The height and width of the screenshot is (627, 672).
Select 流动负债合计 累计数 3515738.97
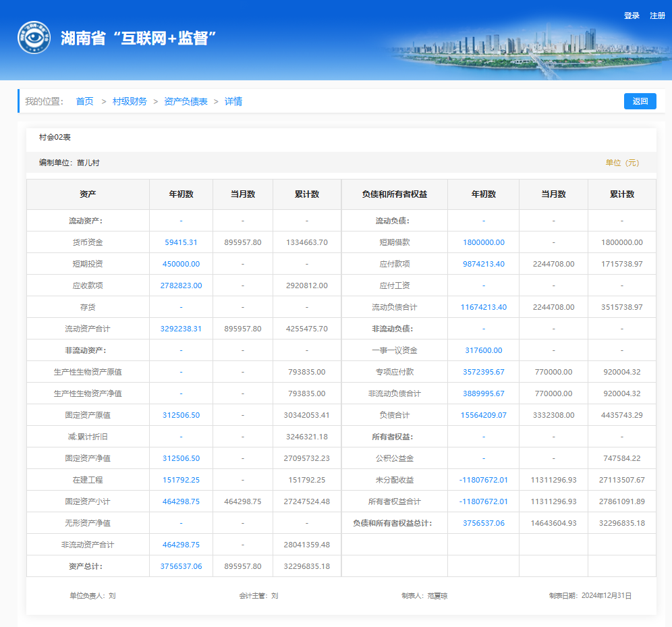coord(622,307)
